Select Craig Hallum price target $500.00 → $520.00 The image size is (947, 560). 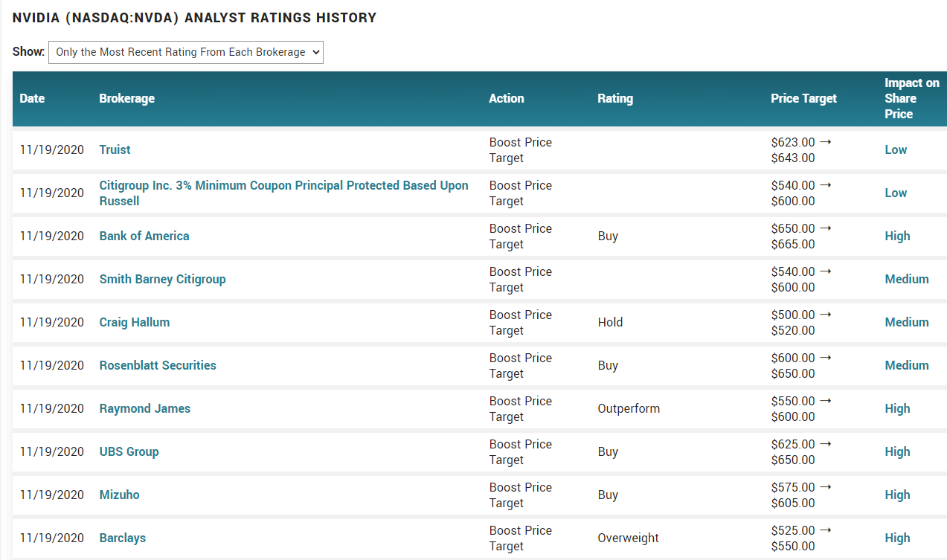click(801, 322)
